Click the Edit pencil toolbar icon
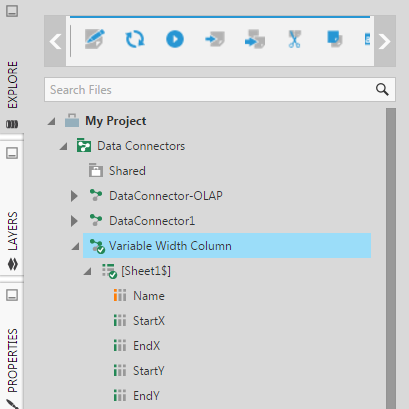The height and width of the screenshot is (409, 409). pyautogui.click(x=95, y=39)
